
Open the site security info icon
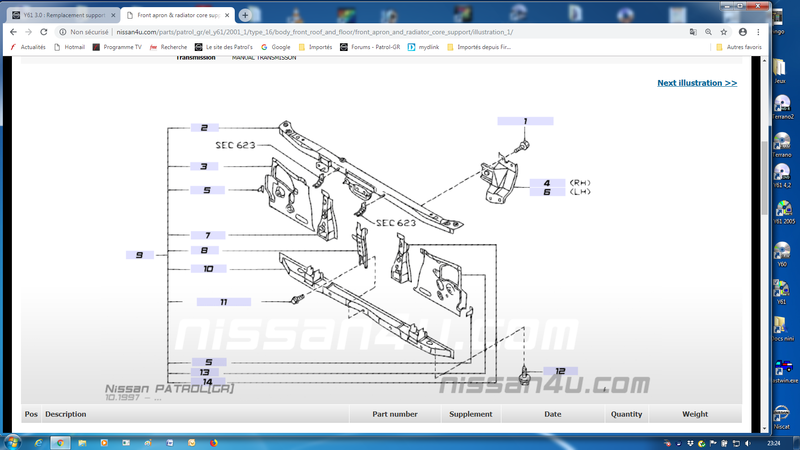click(x=62, y=32)
